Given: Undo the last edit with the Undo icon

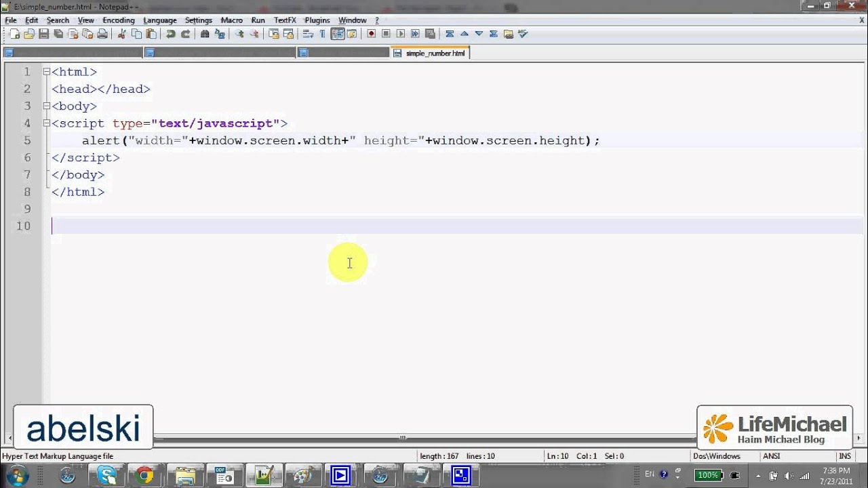Looking at the screenshot, I should (171, 34).
